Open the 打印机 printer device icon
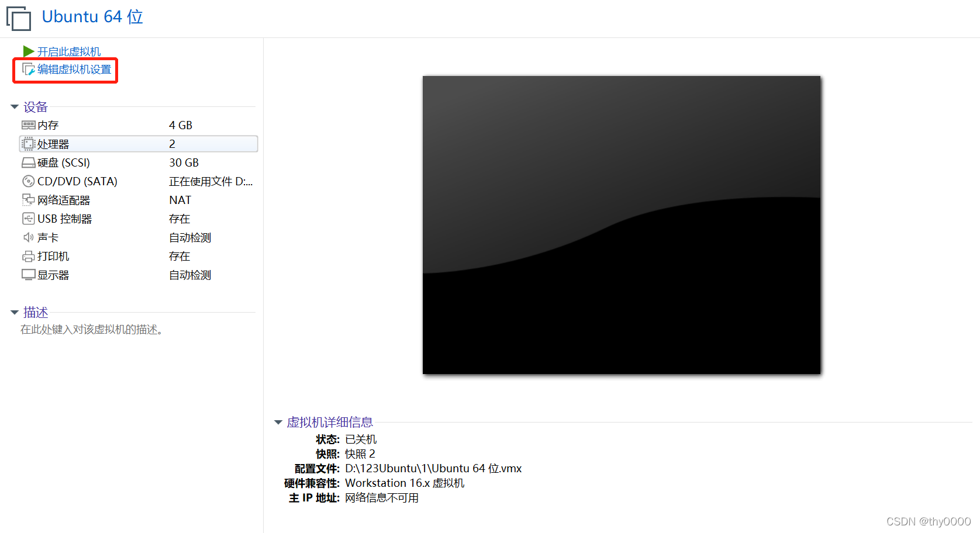Screen dimensions: 980x533 pyautogui.click(x=28, y=255)
